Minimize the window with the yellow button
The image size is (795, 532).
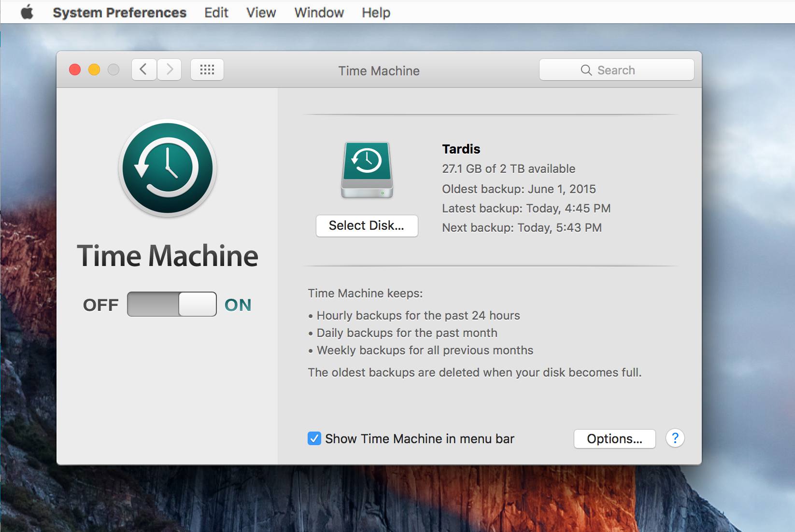[x=94, y=70]
